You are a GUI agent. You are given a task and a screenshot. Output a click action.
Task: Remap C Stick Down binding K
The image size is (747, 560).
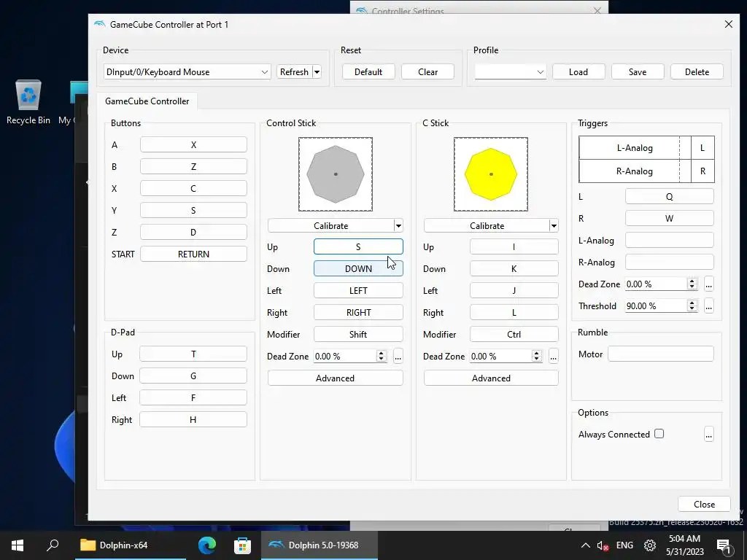click(514, 268)
